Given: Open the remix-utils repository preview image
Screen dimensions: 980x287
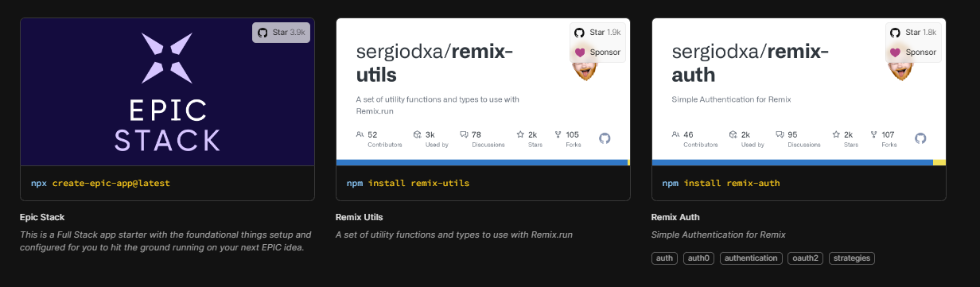Looking at the screenshot, I should pos(484,91).
